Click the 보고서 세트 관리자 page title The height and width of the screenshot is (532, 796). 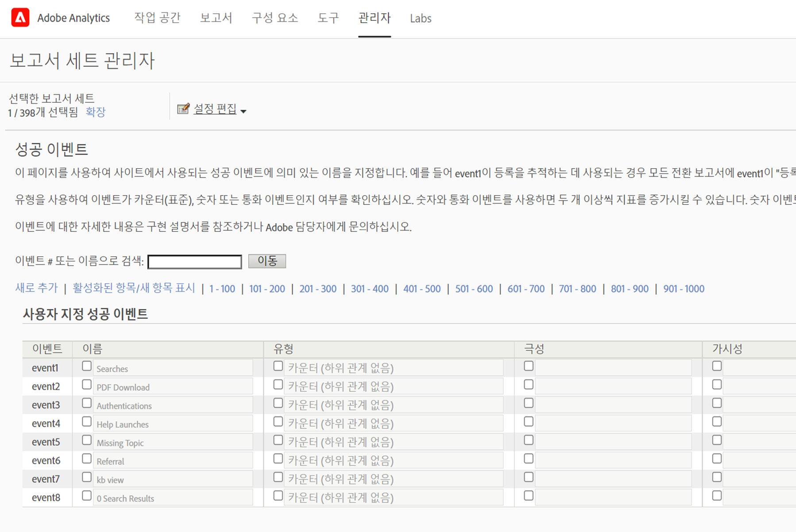[82, 61]
